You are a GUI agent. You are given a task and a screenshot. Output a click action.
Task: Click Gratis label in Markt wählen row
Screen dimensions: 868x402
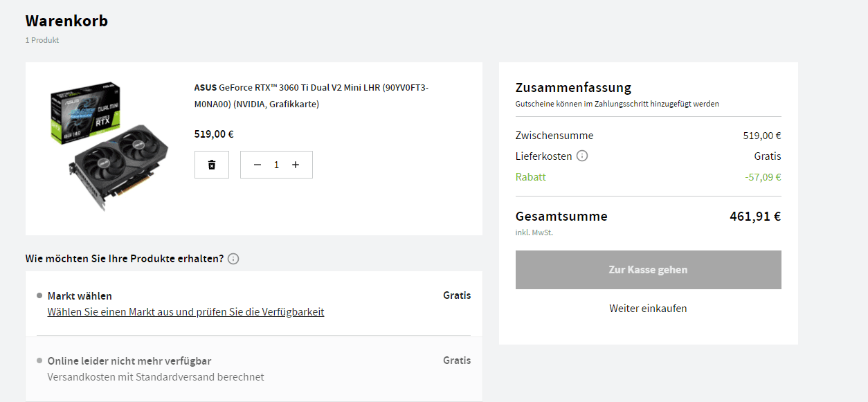457,295
